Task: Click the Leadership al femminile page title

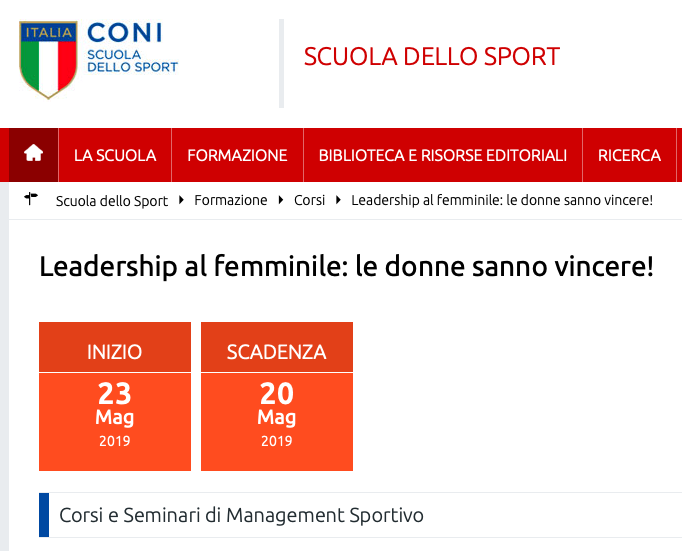Action: [x=346, y=267]
